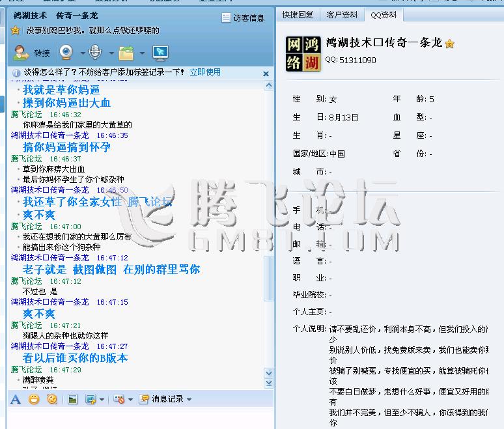This screenshot has height=429, width=504.
Task: Expand the screen capture options arrow
Action: [x=102, y=400]
